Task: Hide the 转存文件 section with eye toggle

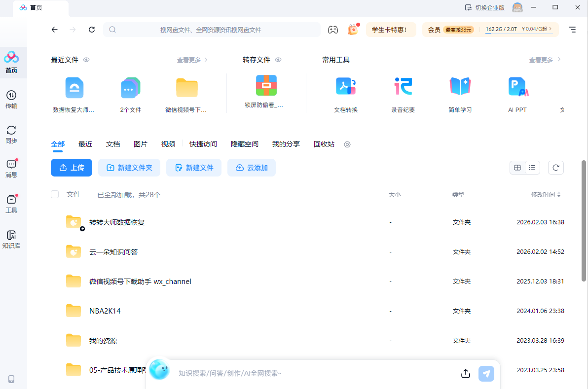Action: 278,60
